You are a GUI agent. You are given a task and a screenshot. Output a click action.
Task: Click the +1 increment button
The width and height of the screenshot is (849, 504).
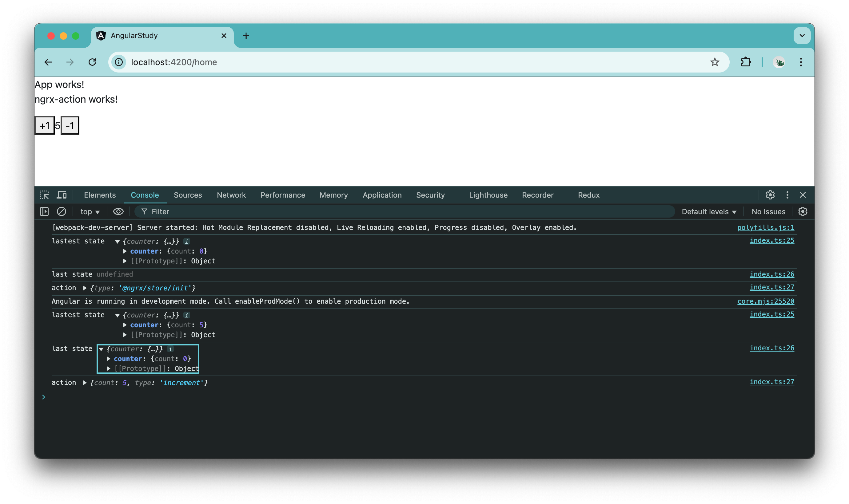[45, 125]
